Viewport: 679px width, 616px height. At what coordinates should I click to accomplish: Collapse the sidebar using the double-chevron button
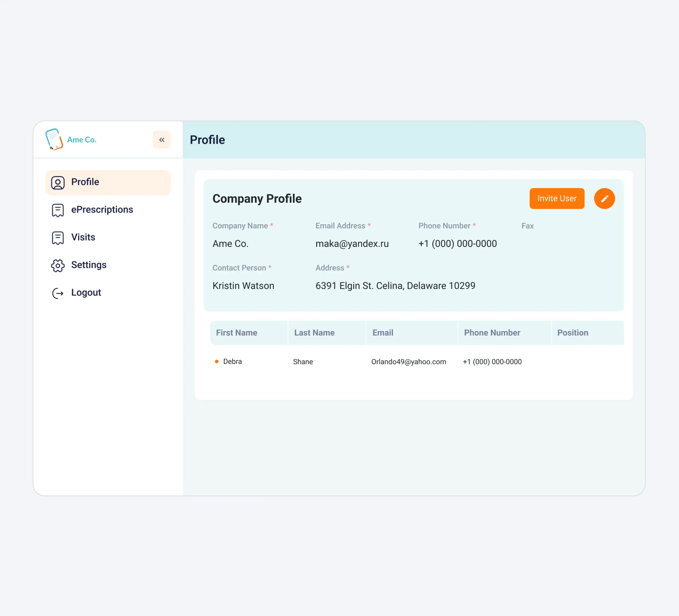coord(162,140)
